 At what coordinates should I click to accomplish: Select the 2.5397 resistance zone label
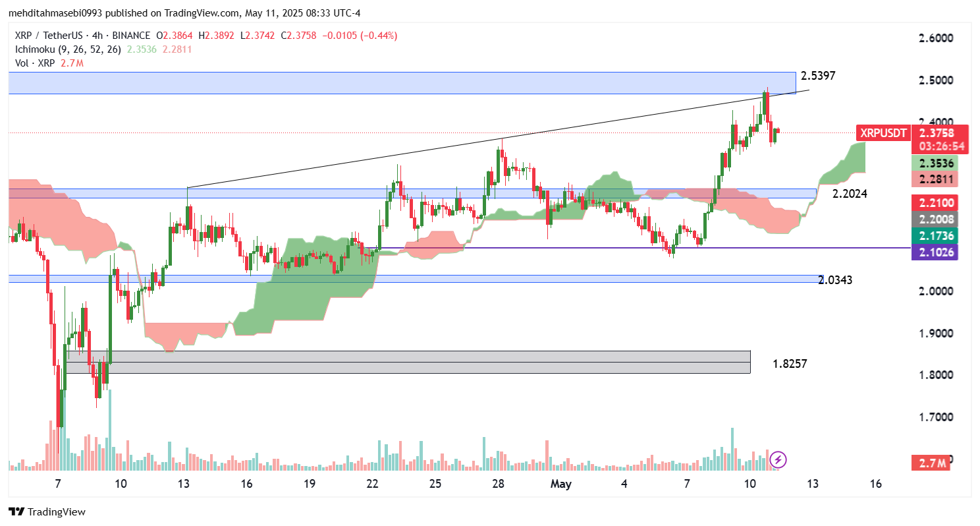(818, 76)
